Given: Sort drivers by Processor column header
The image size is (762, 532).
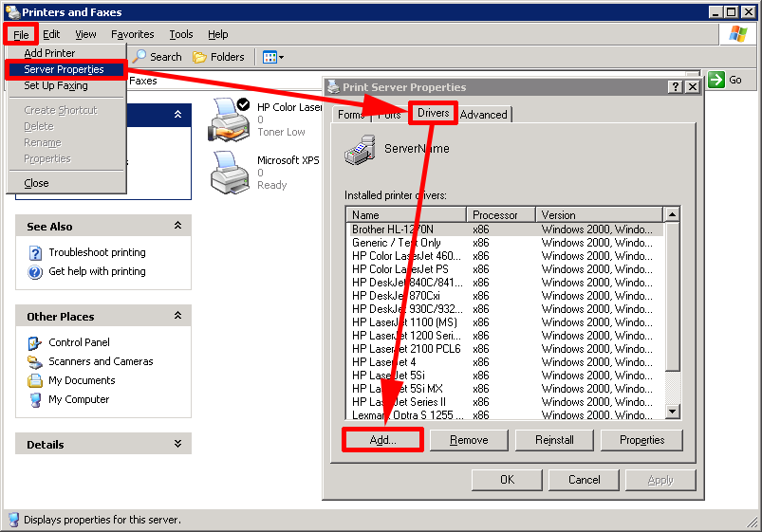Looking at the screenshot, I should pyautogui.click(x=501, y=214).
